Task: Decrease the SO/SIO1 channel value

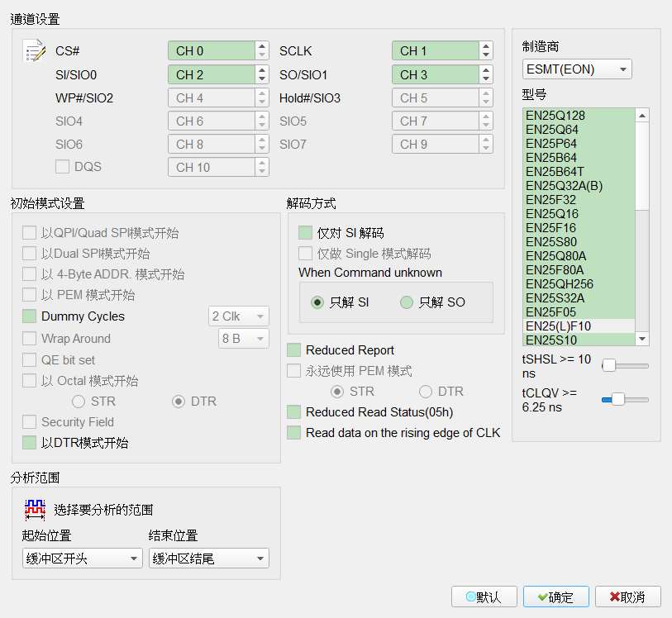Action: pyautogui.click(x=485, y=79)
